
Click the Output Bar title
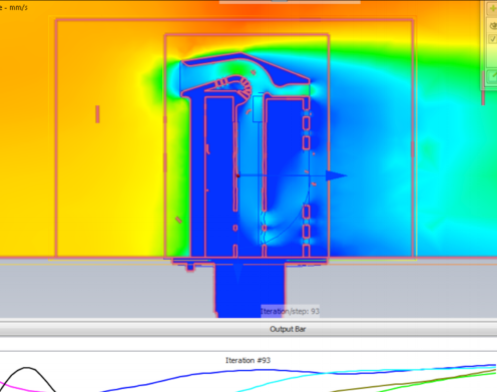pyautogui.click(x=288, y=329)
